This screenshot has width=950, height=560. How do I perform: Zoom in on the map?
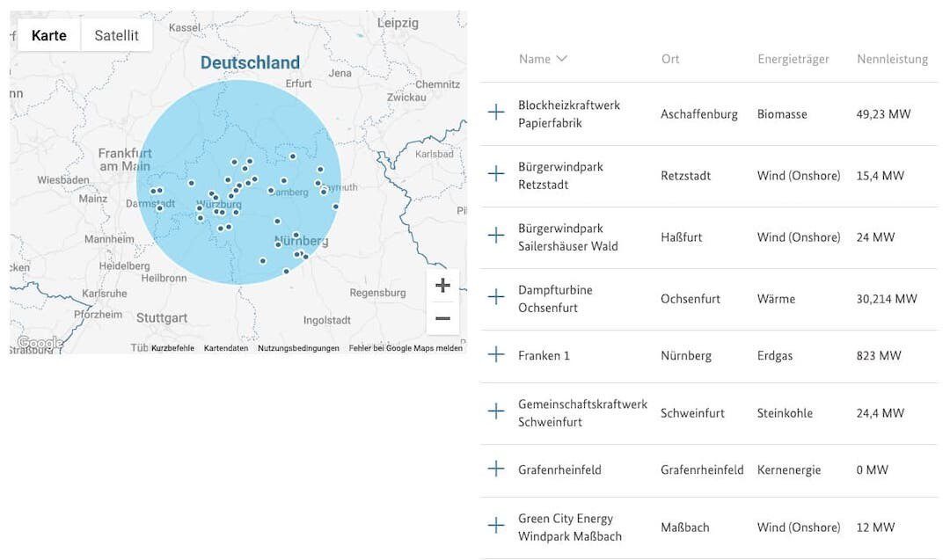pyautogui.click(x=442, y=286)
